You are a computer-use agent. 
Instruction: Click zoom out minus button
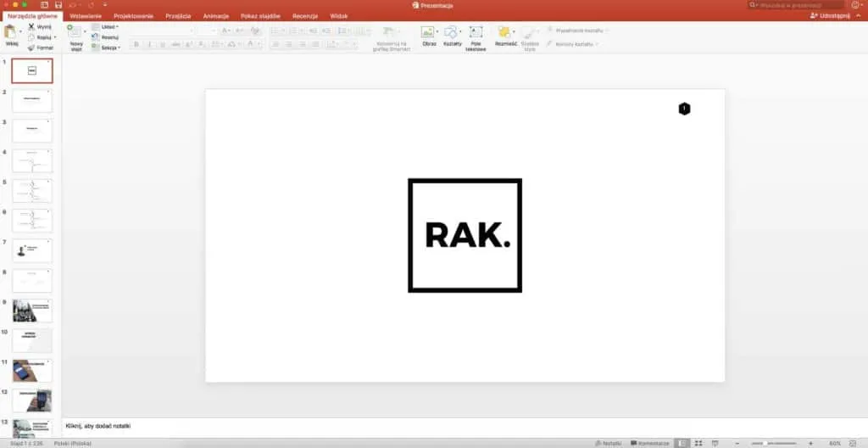coord(737,444)
